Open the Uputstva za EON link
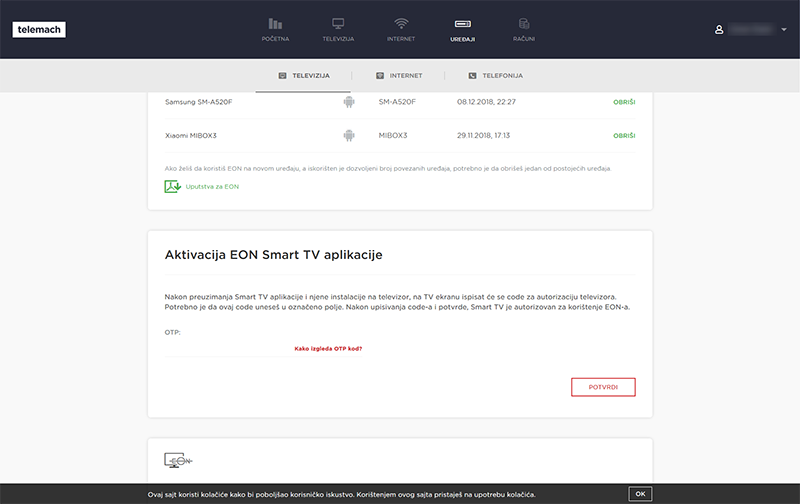800x504 pixels. tap(212, 187)
